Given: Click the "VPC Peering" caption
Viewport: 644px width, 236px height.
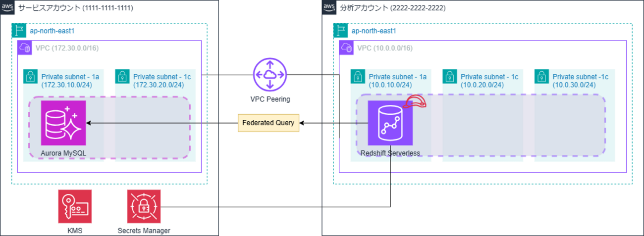Looking at the screenshot, I should tap(270, 99).
